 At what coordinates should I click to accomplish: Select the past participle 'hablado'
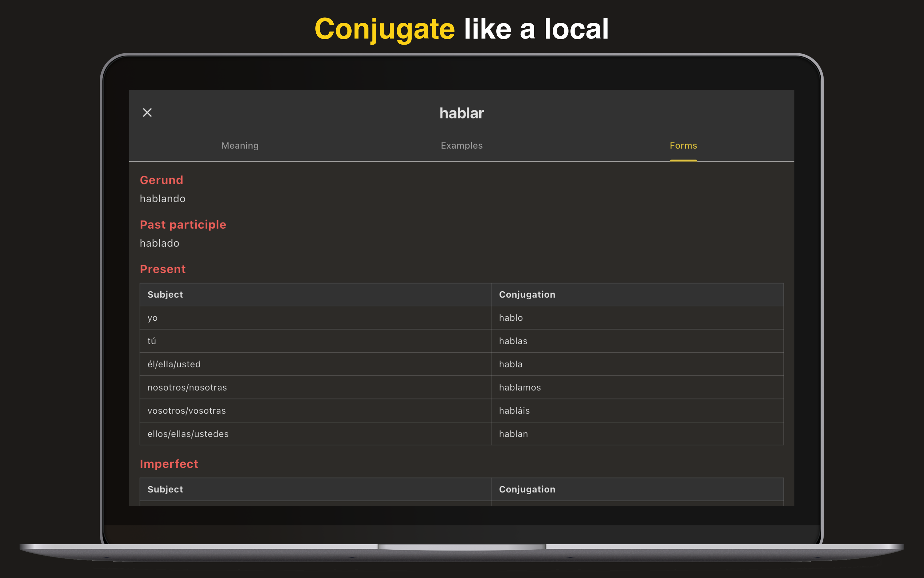point(159,243)
